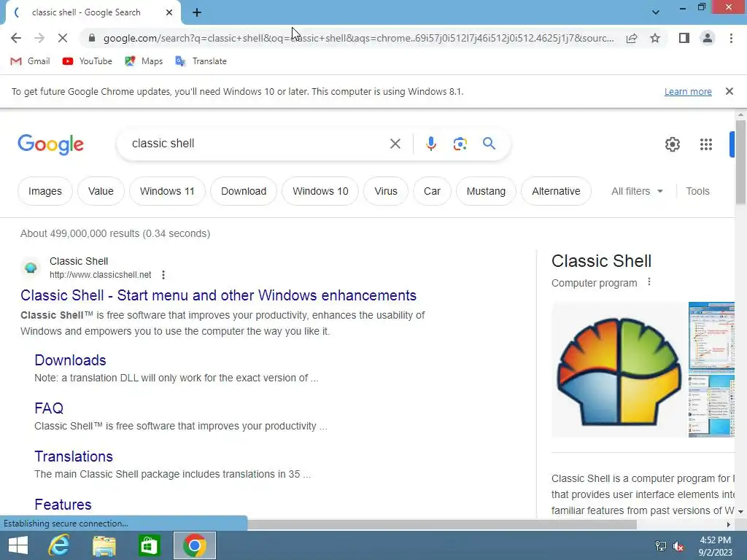The image size is (747, 560).
Task: Select the Images filter chip
Action: tap(44, 191)
